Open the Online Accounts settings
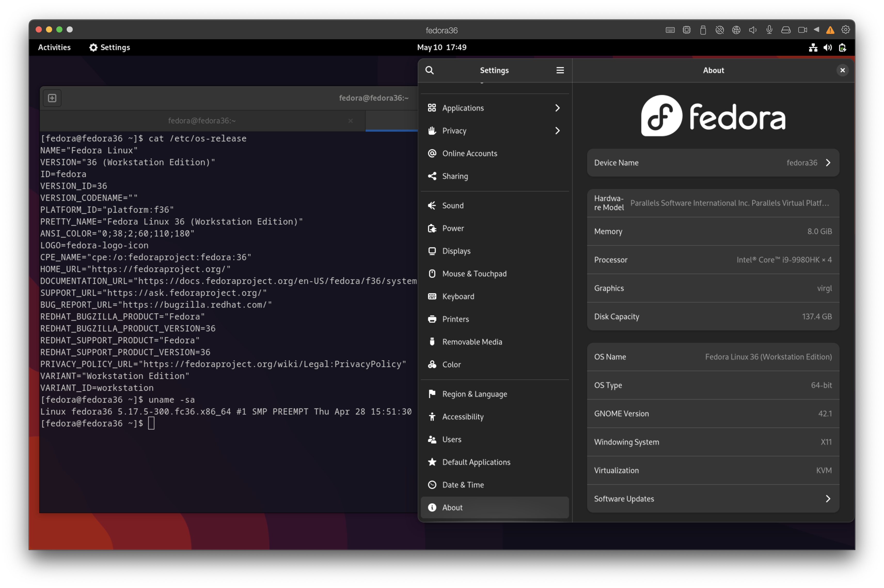The image size is (884, 588). (x=494, y=153)
